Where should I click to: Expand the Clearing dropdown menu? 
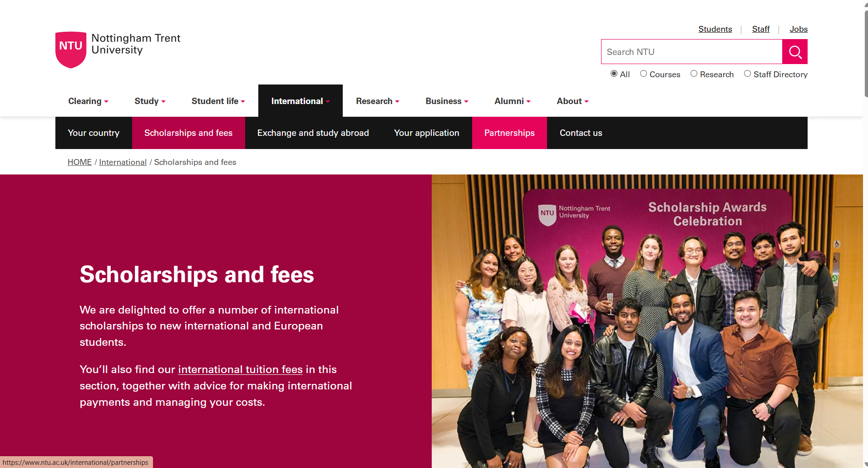point(88,101)
